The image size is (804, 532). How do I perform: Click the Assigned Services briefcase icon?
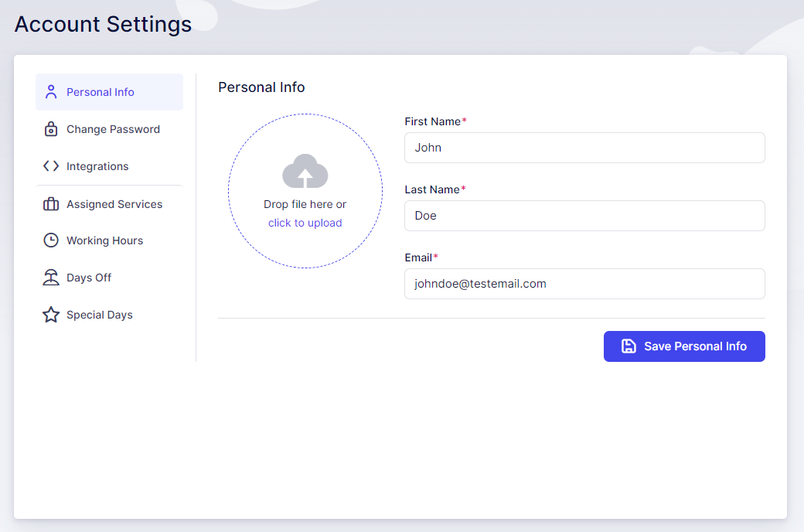(51, 203)
